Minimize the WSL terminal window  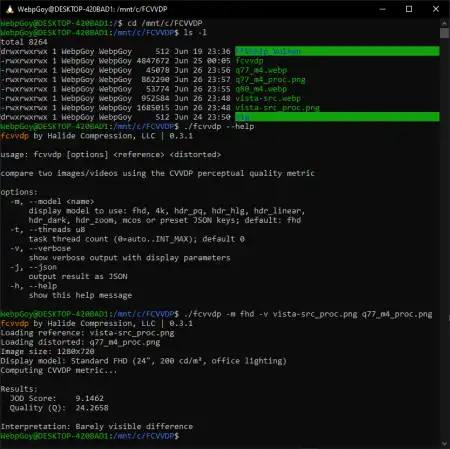(383, 9)
